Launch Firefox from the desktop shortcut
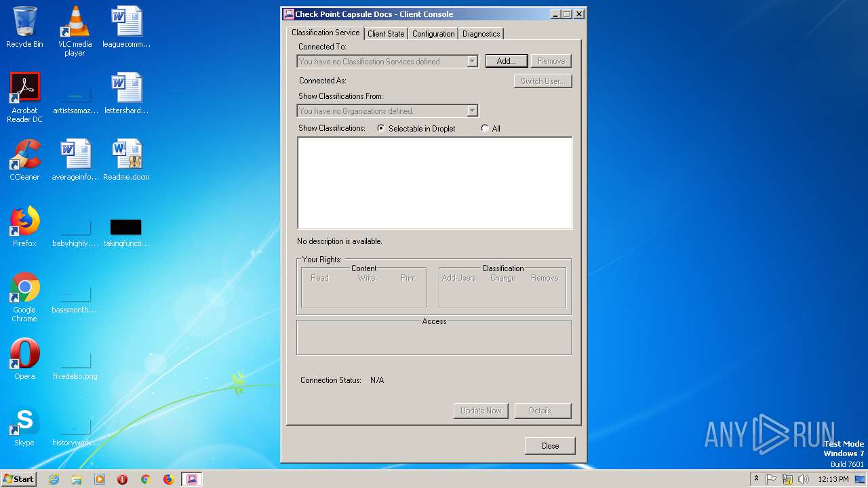This screenshot has width=868, height=488. point(24,226)
